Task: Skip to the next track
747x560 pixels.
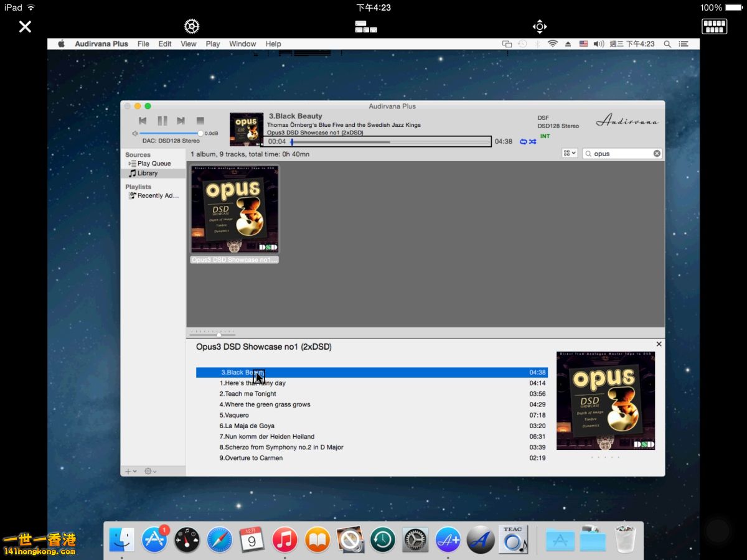Action: tap(181, 121)
